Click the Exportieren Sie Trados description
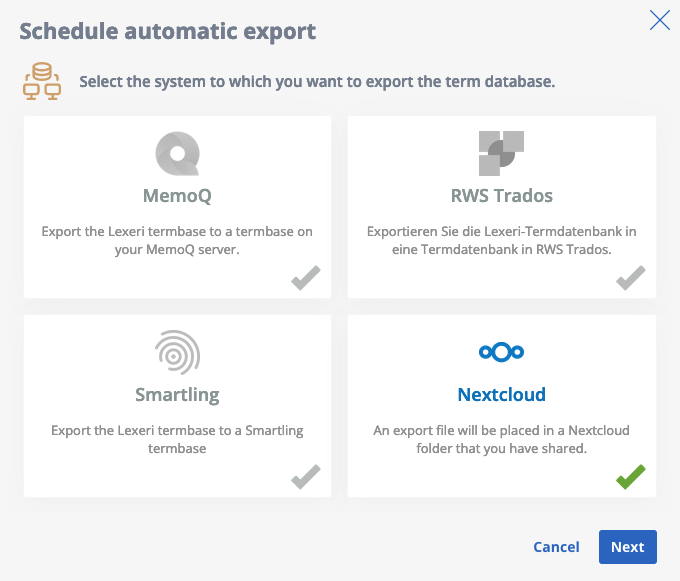Viewport: 680px width, 581px height. point(502,241)
